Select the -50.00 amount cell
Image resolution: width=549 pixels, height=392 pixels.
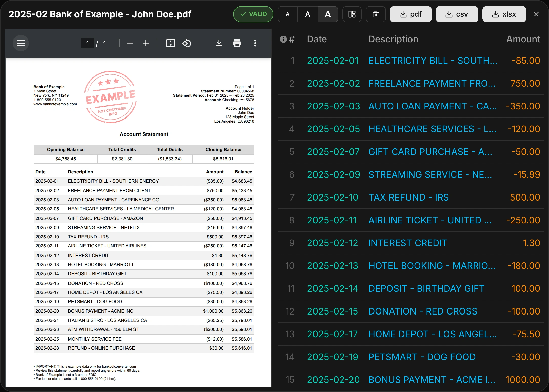tap(526, 152)
